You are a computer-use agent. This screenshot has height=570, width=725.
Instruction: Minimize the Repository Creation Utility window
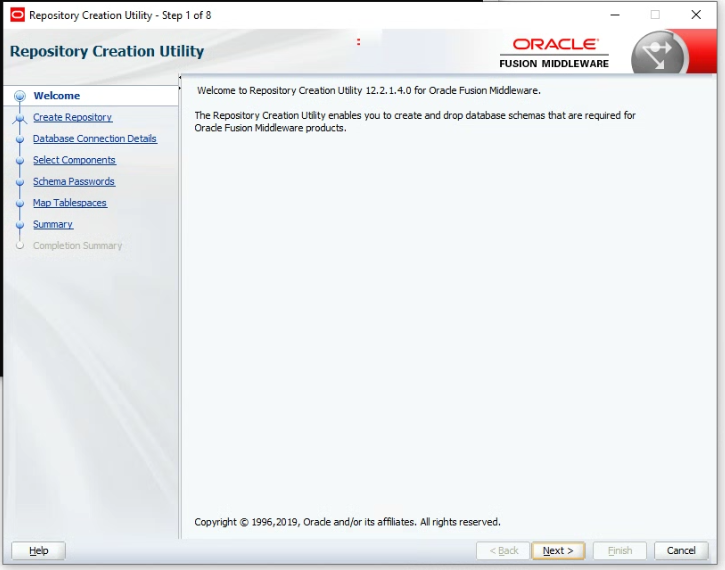(x=614, y=15)
